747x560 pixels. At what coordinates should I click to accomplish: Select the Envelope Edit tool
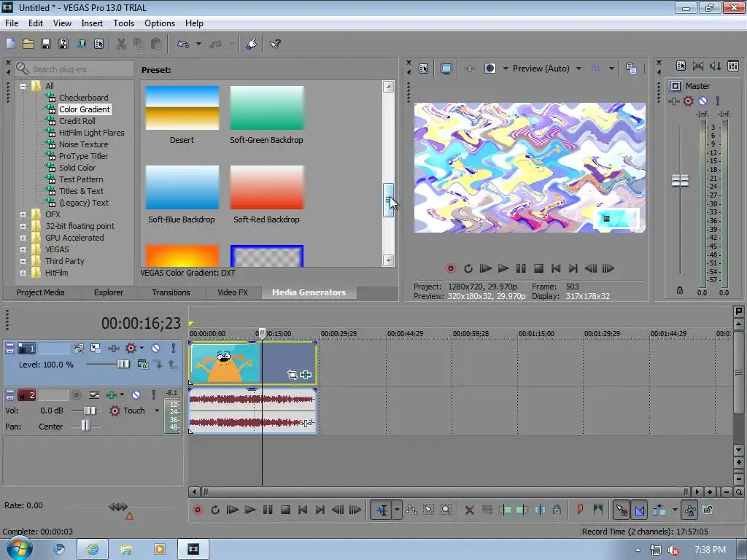pyautogui.click(x=411, y=510)
